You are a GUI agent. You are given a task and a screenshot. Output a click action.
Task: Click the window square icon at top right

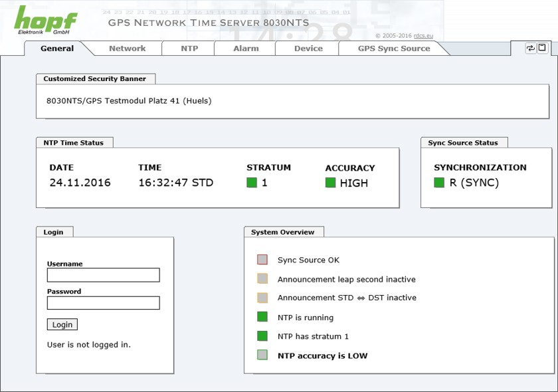pyautogui.click(x=542, y=48)
